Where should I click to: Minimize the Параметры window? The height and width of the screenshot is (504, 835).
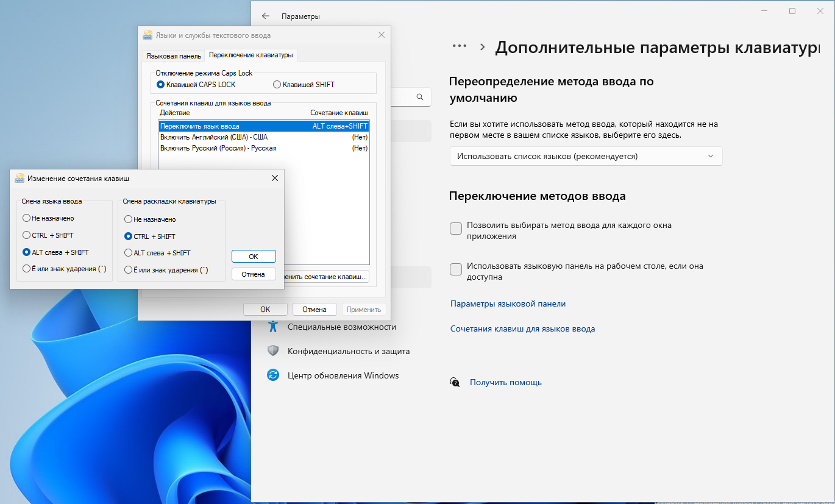[764, 11]
